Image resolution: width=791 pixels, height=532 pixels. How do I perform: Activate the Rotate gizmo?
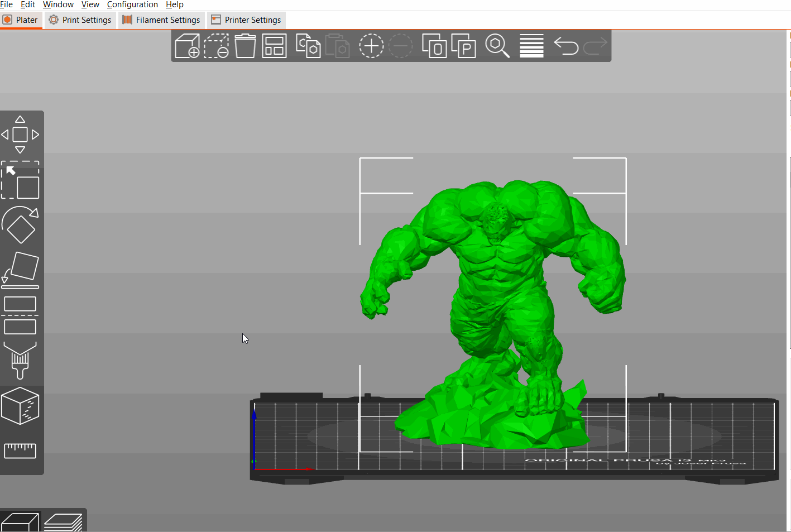coord(20,225)
